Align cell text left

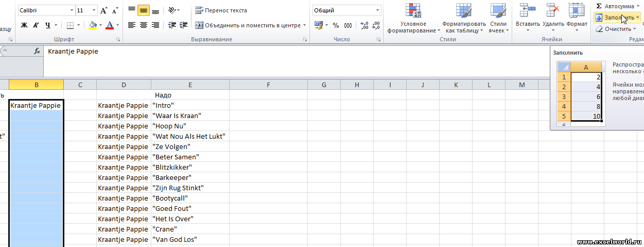click(x=132, y=25)
